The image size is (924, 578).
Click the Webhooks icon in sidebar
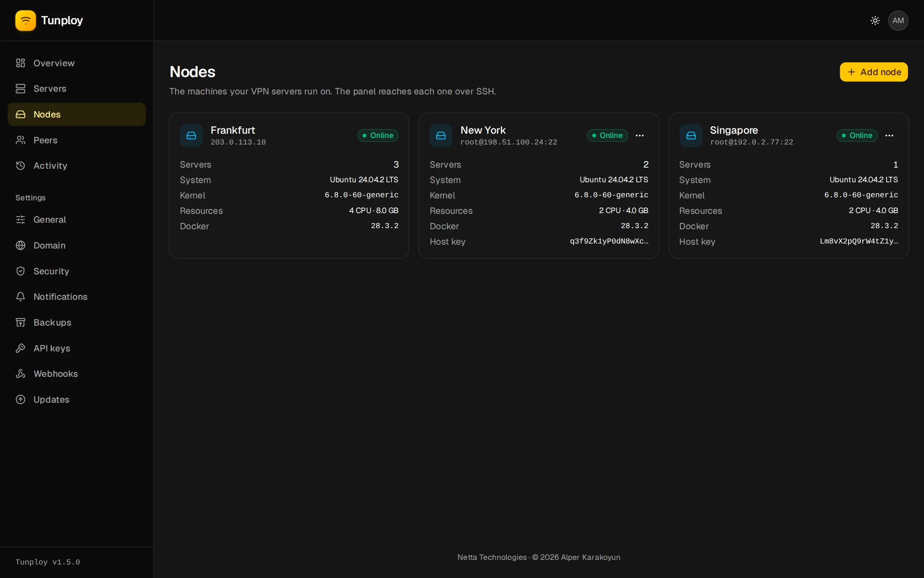[x=20, y=374]
